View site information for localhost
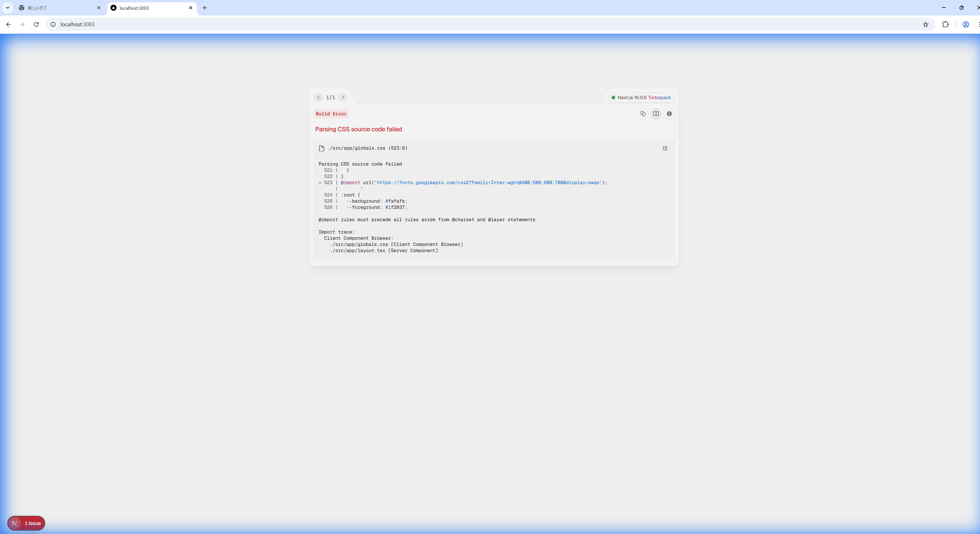980x534 pixels. tap(53, 24)
